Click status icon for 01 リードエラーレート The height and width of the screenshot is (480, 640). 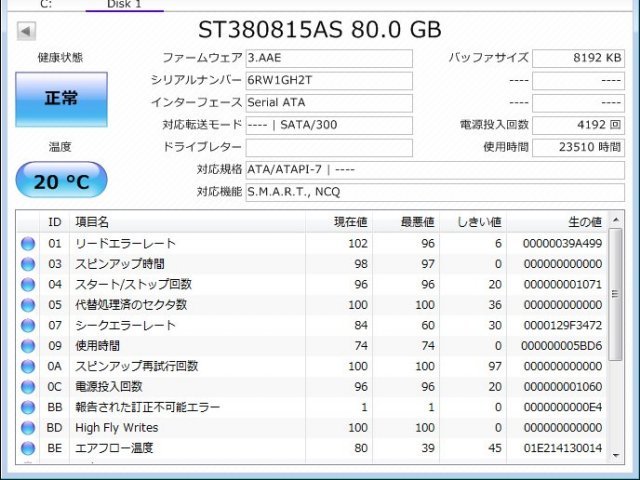(28, 244)
